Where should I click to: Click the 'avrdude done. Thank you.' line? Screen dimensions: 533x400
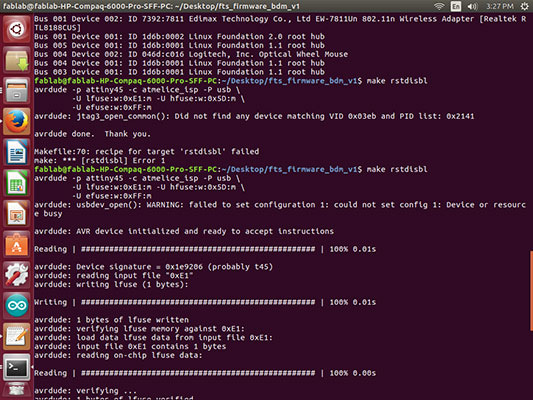point(92,134)
